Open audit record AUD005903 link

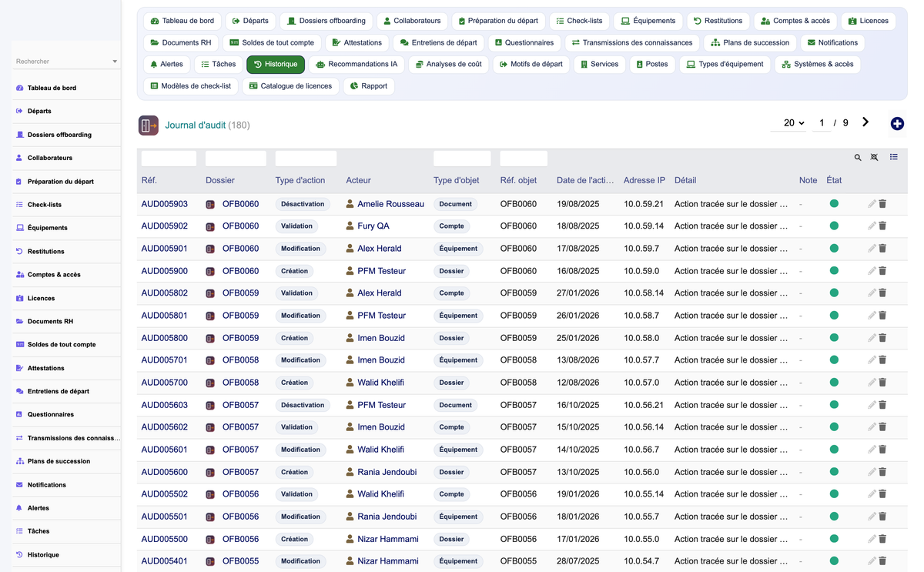click(x=164, y=204)
